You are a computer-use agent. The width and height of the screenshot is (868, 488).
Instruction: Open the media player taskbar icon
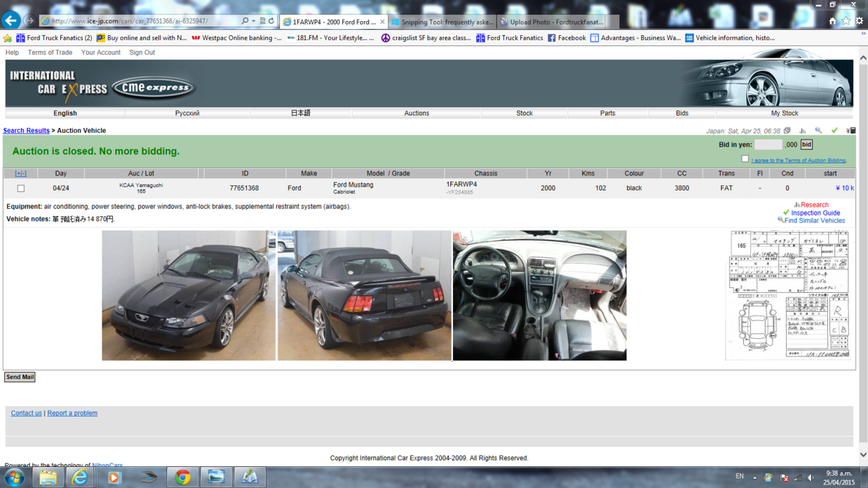coord(114,477)
